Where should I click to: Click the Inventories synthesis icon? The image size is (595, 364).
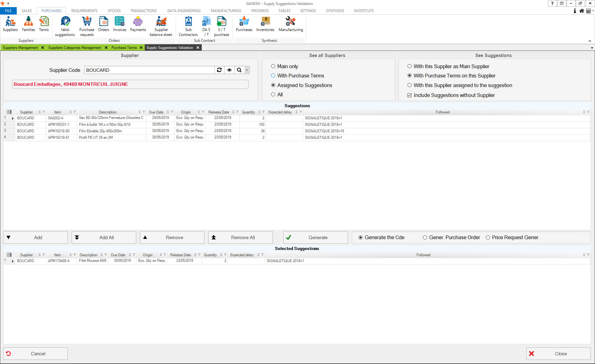[x=265, y=22]
